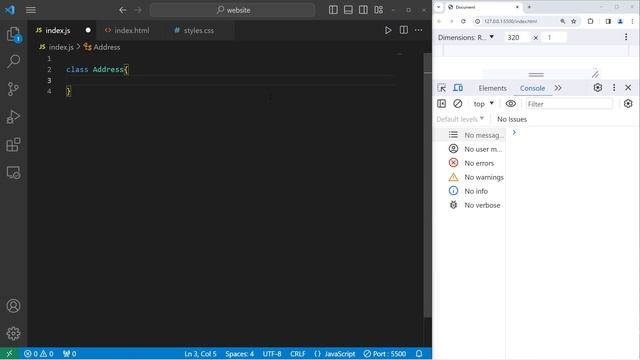This screenshot has width=640, height=360.
Task: Show more DevTools tabs chevron
Action: coord(558,88)
